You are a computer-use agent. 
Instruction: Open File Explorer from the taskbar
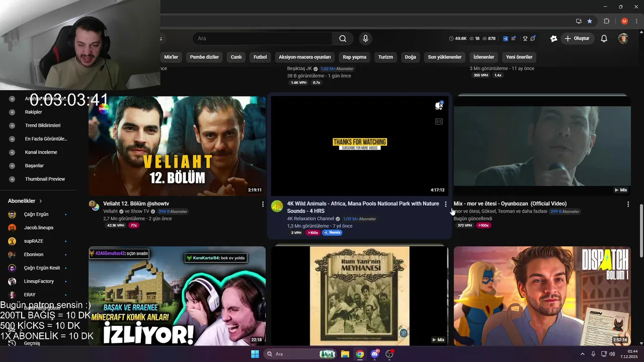[345, 354]
